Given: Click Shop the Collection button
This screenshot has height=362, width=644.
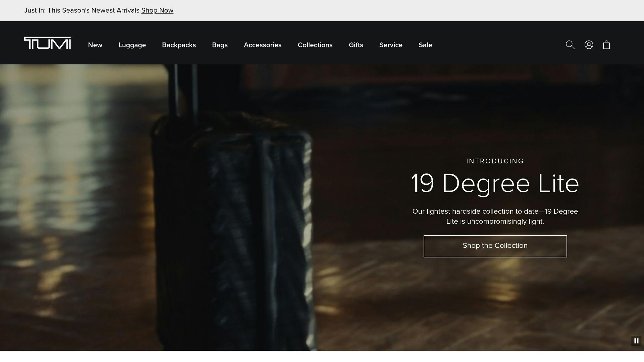Looking at the screenshot, I should click(x=495, y=246).
